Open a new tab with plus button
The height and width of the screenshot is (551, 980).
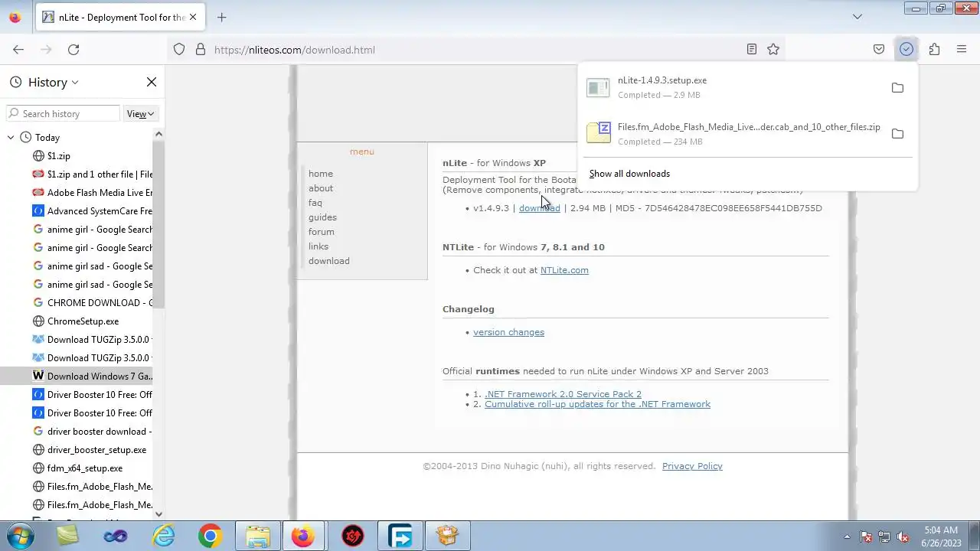click(222, 17)
